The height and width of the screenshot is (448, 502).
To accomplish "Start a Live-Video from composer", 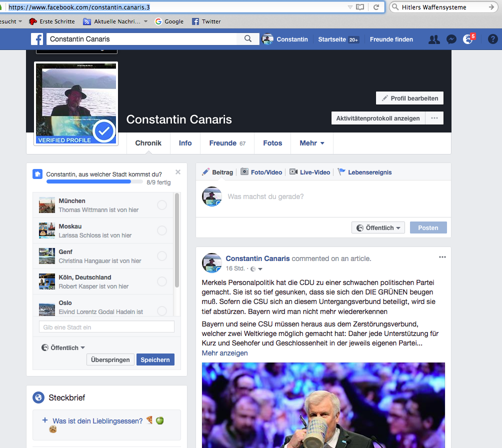I will coord(310,172).
